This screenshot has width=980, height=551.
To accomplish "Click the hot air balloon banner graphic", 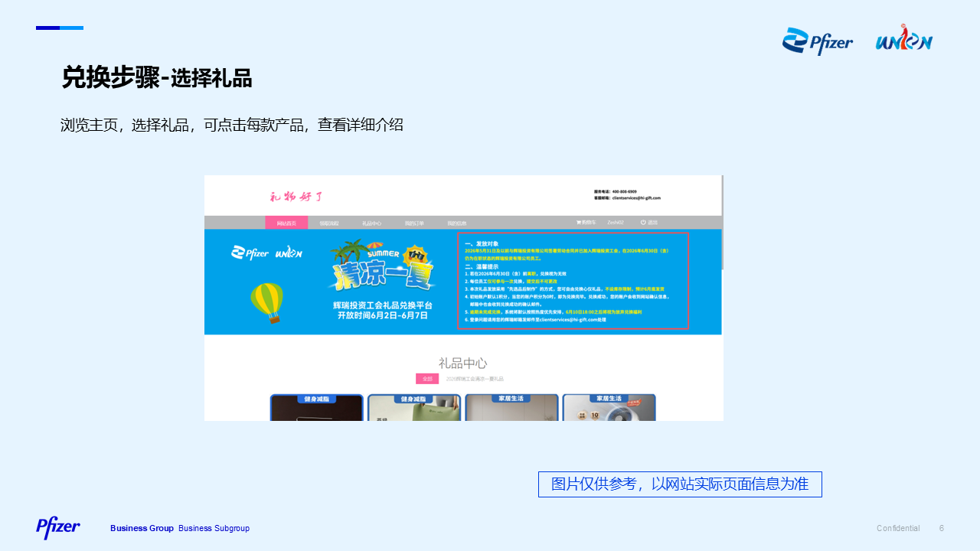I will (x=267, y=303).
